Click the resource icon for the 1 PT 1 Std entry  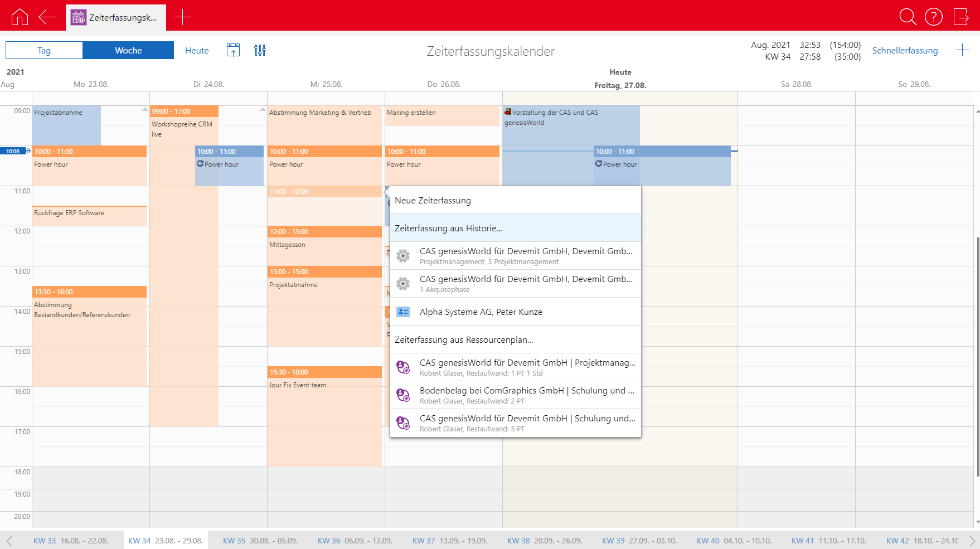click(x=403, y=367)
